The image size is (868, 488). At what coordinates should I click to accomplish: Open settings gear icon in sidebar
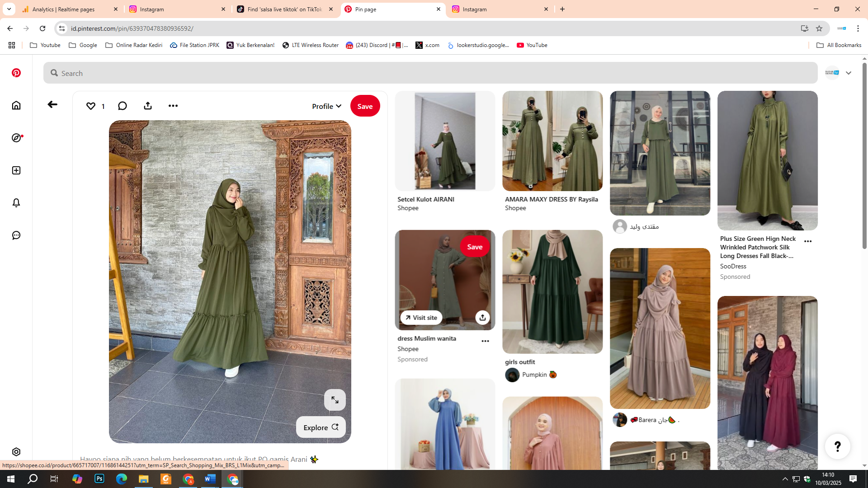(16, 452)
